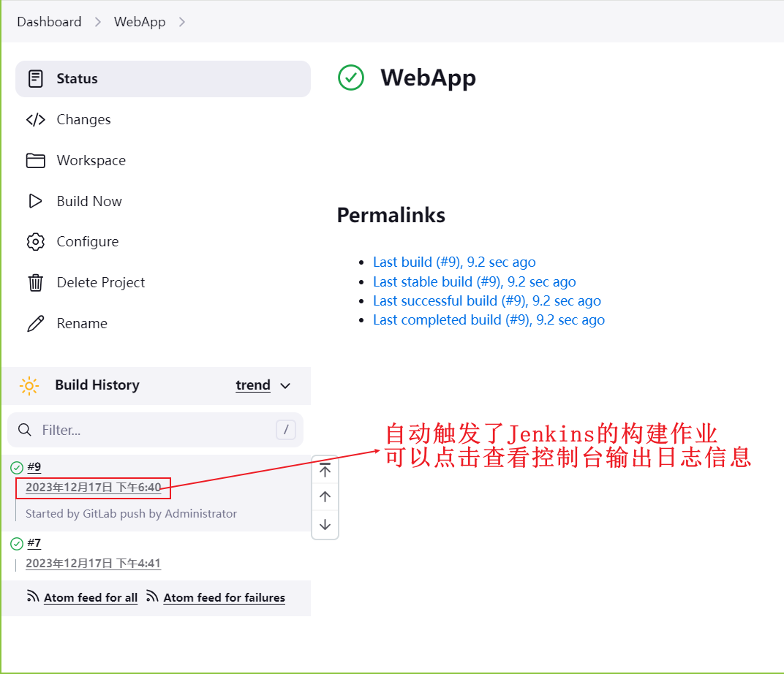Image resolution: width=784 pixels, height=674 pixels.
Task: Open build #9 from Build History
Action: tap(34, 466)
